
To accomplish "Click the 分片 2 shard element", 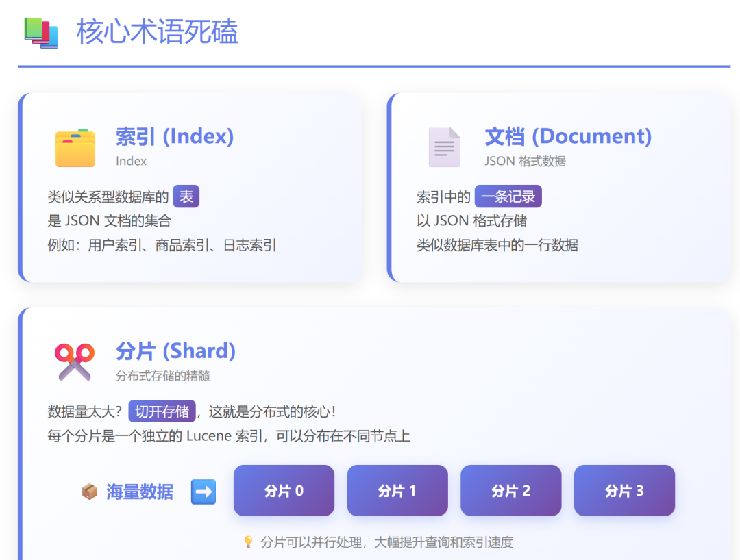I will coord(511,490).
